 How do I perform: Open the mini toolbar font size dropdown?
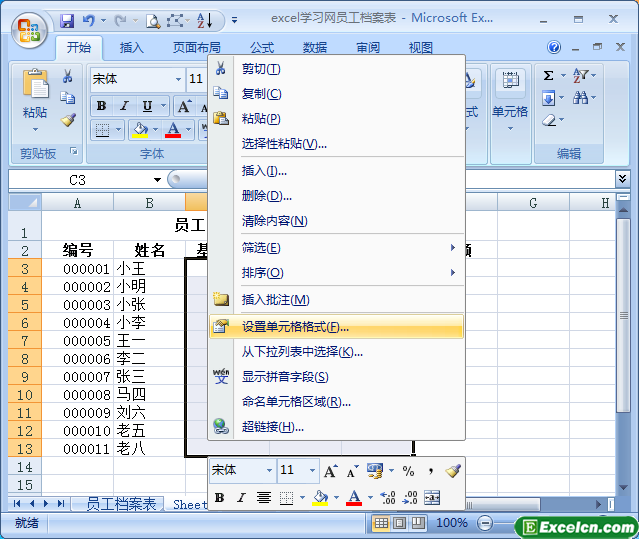[x=312, y=471]
